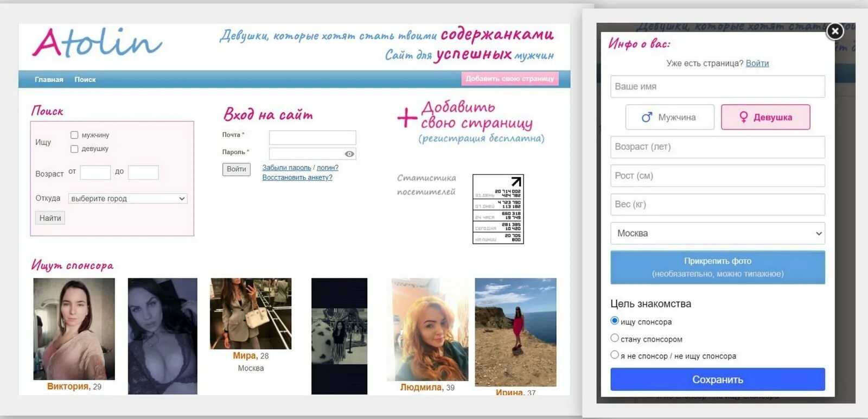868x419 pixels.
Task: Open Людмила's profile photo
Action: pyautogui.click(x=427, y=329)
